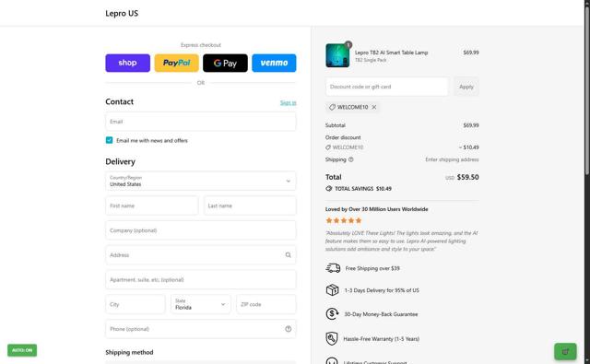Focus the Apartment, suite, etc. field
This screenshot has width=590, height=364.
(201, 280)
